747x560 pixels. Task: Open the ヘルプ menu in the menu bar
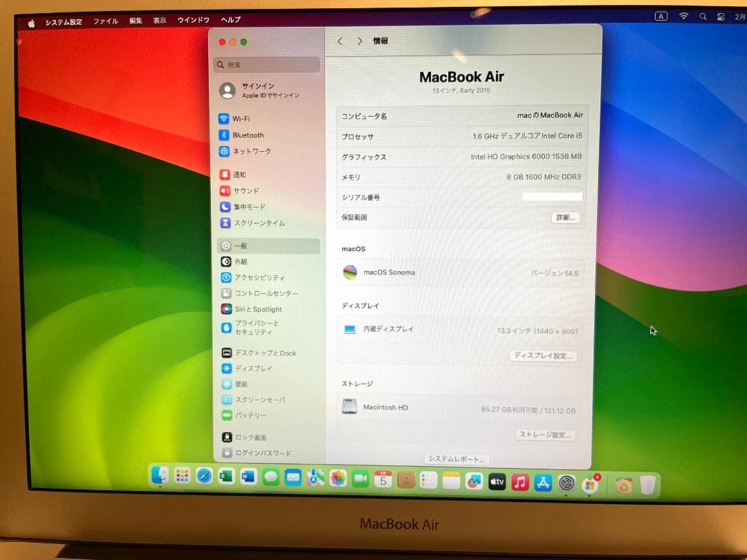tap(230, 21)
